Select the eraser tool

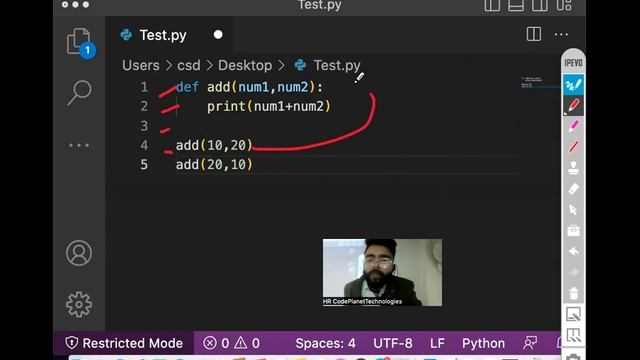[573, 189]
